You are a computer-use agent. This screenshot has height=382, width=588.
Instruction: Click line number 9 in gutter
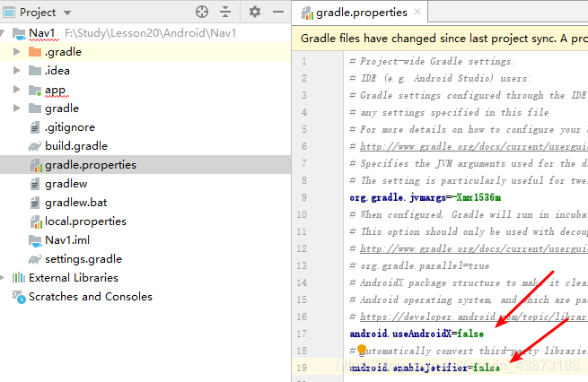[x=303, y=197]
